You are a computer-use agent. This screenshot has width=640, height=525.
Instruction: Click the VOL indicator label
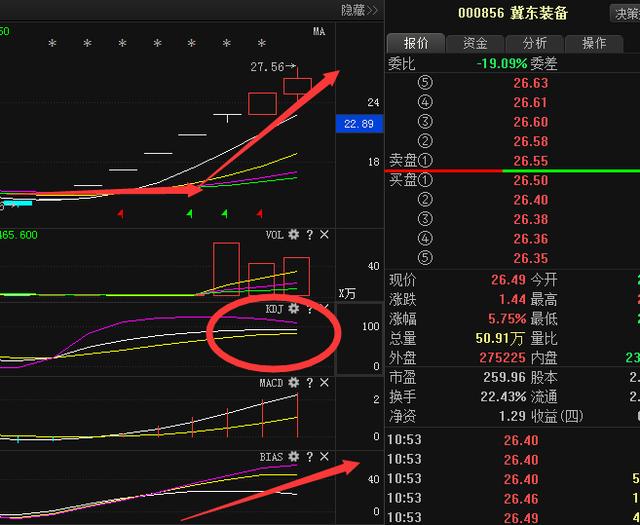click(x=274, y=235)
